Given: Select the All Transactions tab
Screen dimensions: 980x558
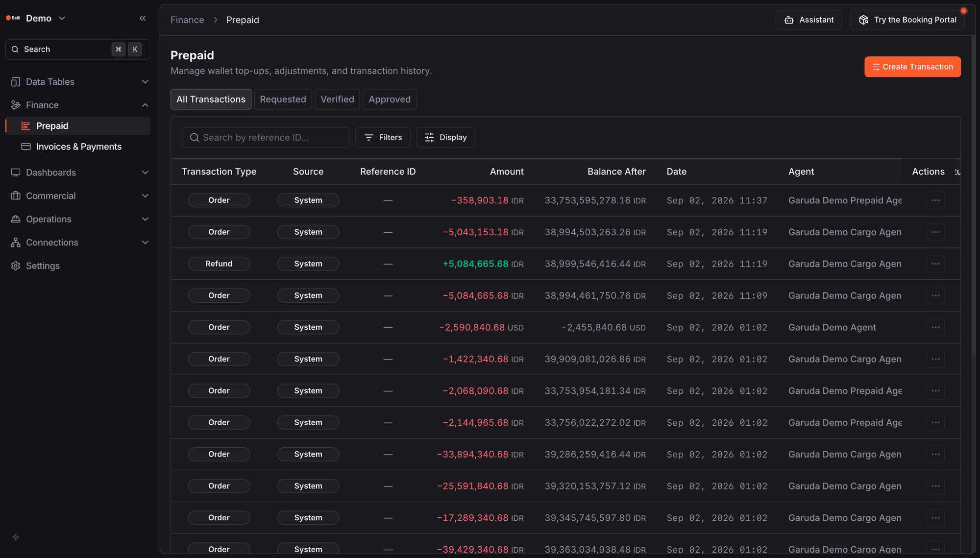Looking at the screenshot, I should pos(211,99).
